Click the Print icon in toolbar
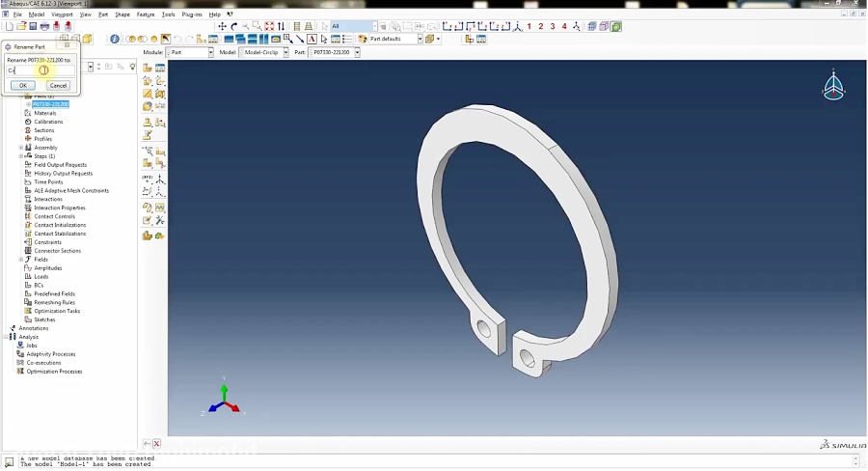Screen dimensions: 868x471 click(44, 26)
